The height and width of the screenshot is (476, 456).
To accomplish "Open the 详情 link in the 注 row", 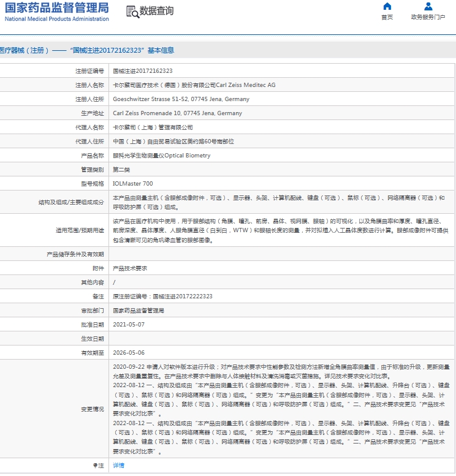I will (118, 466).
